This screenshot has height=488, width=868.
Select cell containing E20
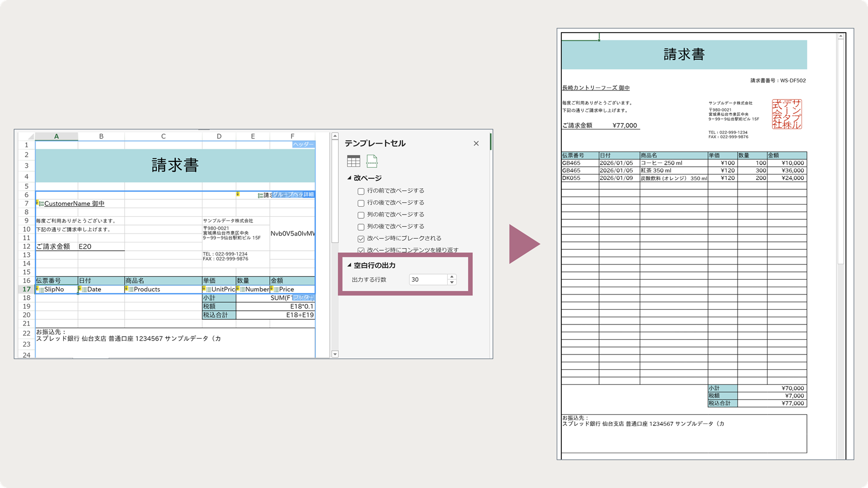[101, 246]
